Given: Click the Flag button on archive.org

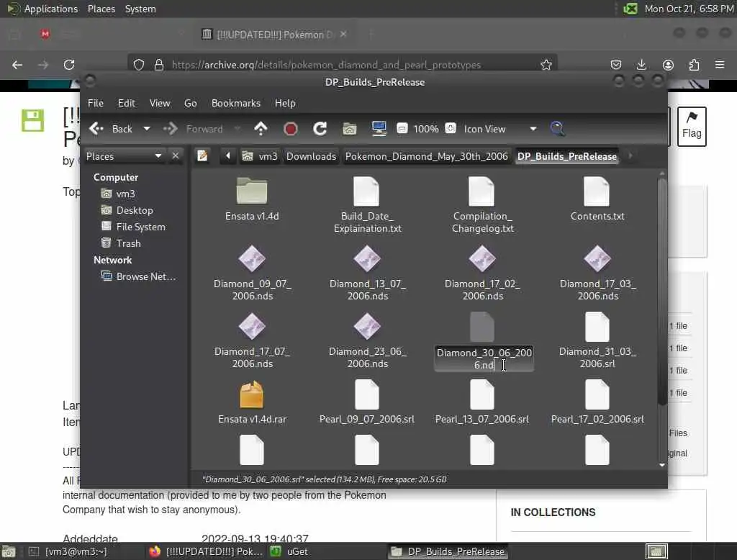Looking at the screenshot, I should pos(692,127).
